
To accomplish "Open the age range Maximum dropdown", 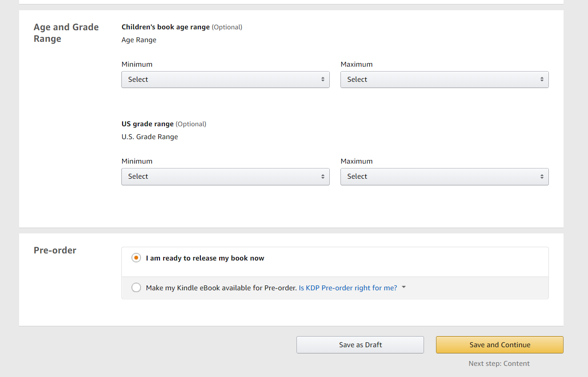I will click(x=444, y=80).
